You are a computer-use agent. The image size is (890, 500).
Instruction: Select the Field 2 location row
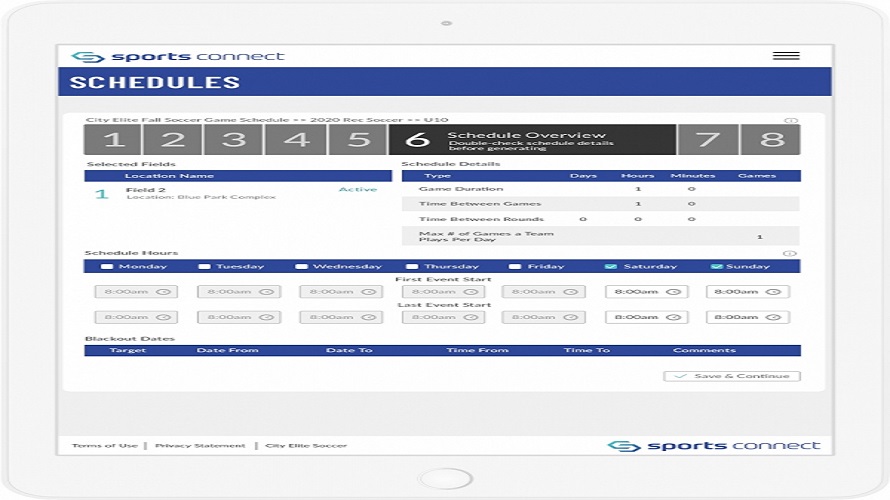pos(238,194)
